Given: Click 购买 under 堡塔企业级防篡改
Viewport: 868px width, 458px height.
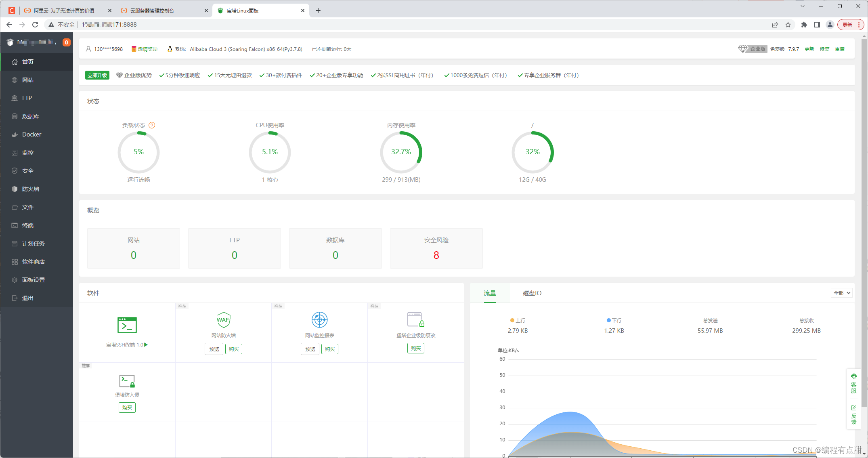Looking at the screenshot, I should [x=416, y=349].
